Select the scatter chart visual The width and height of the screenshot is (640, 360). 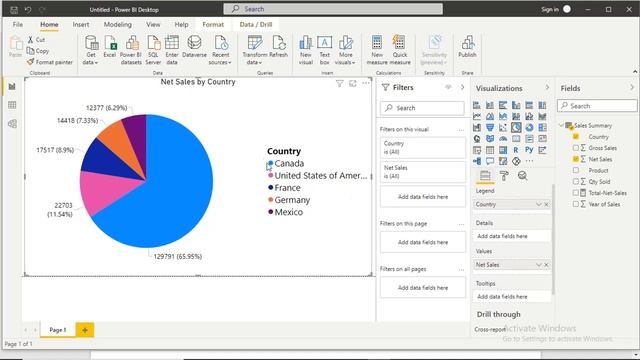pos(503,127)
